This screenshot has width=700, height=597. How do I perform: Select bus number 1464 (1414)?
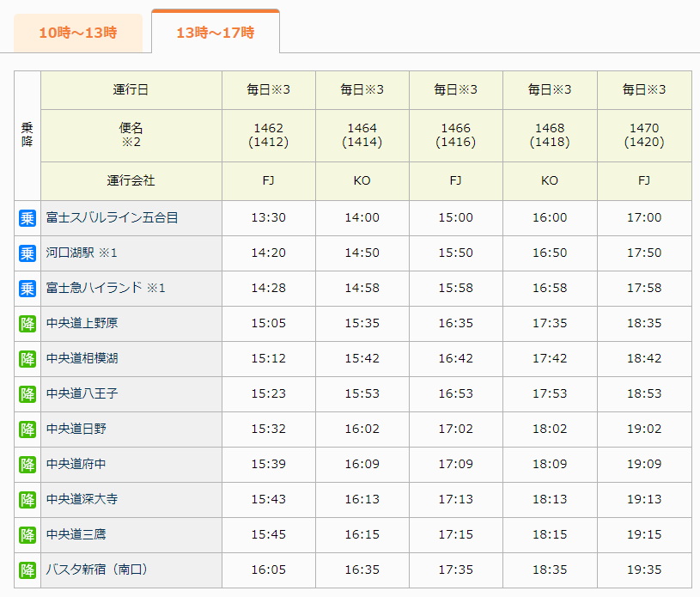click(x=362, y=136)
